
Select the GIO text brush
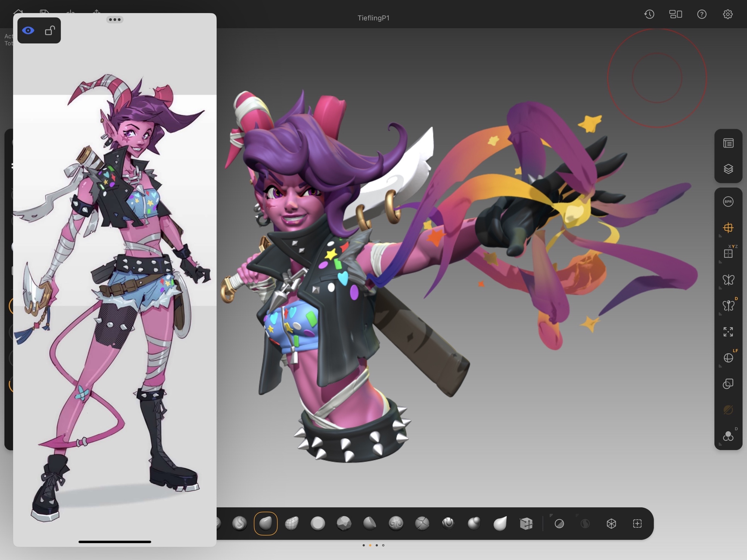396,523
